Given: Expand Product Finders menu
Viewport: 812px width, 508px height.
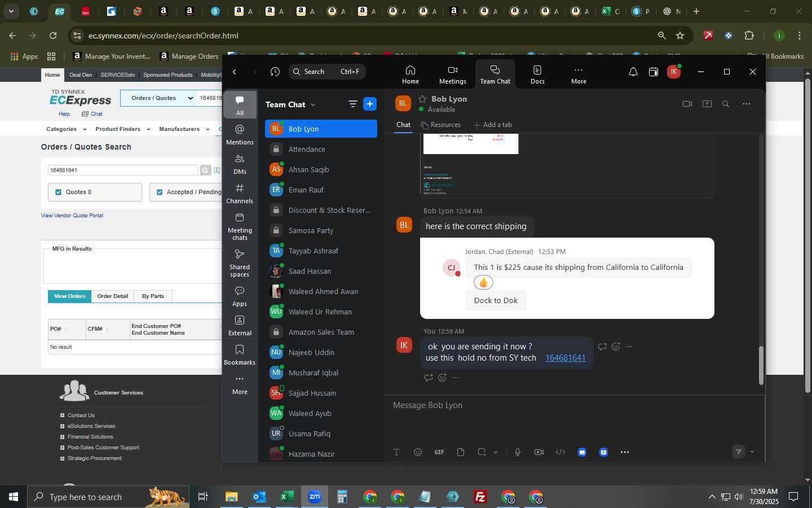Looking at the screenshot, I should pos(122,129).
